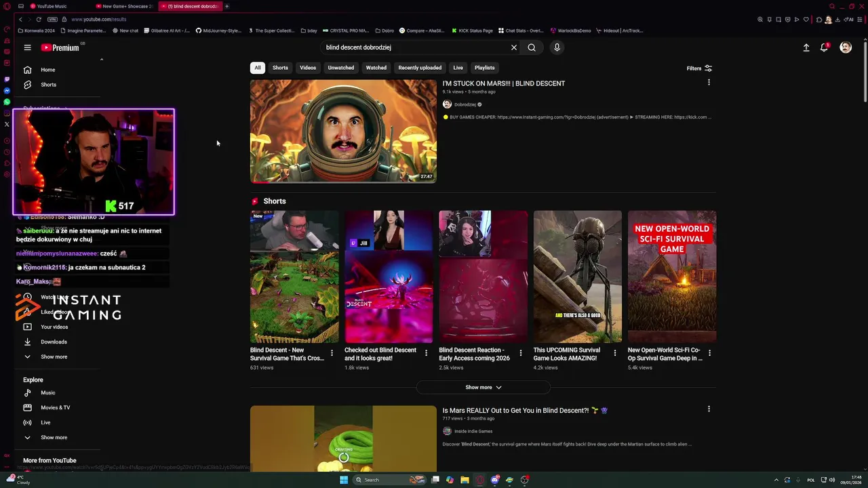Select the Unwatched filter chip

[x=341, y=68]
